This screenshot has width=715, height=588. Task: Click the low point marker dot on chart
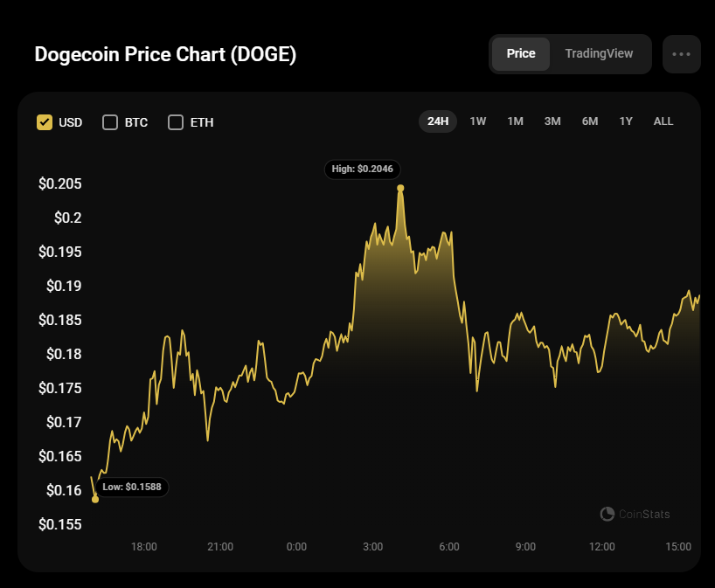(x=95, y=500)
